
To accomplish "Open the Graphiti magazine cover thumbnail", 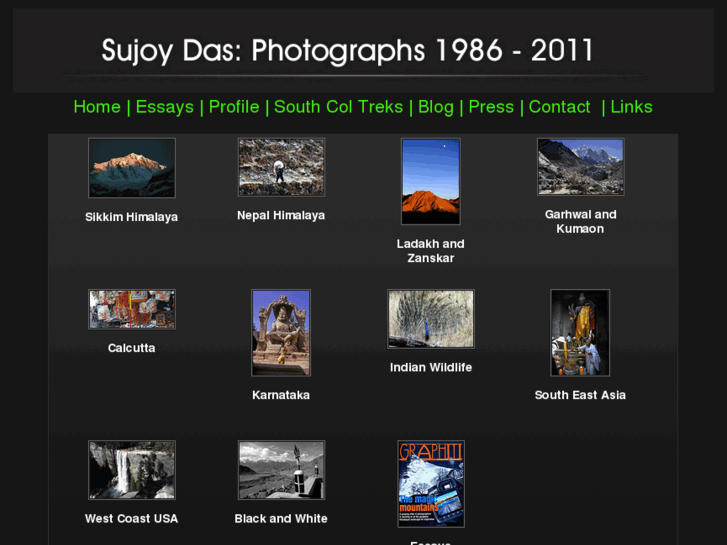I will pyautogui.click(x=431, y=484).
